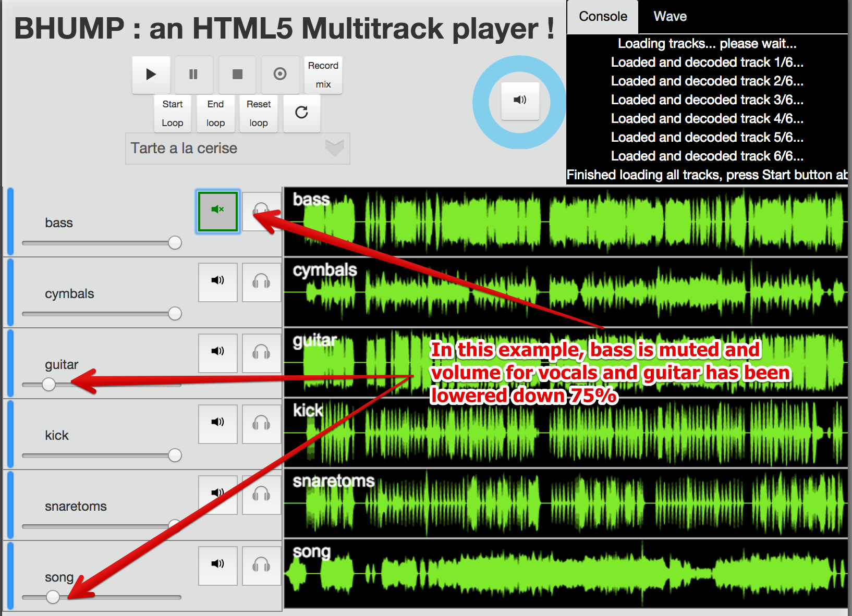852x616 pixels.
Task: Click the circular arrow loop toggle icon
Action: coord(301,113)
